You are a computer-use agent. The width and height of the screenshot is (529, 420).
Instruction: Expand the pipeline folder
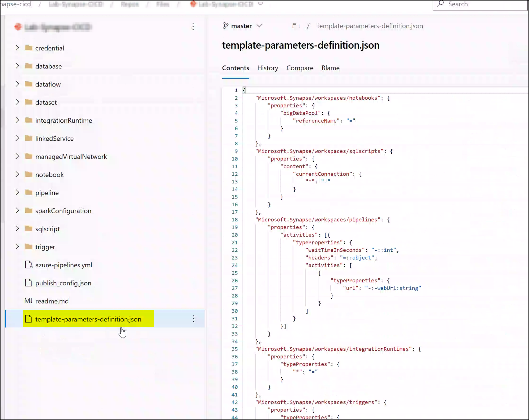coord(17,192)
